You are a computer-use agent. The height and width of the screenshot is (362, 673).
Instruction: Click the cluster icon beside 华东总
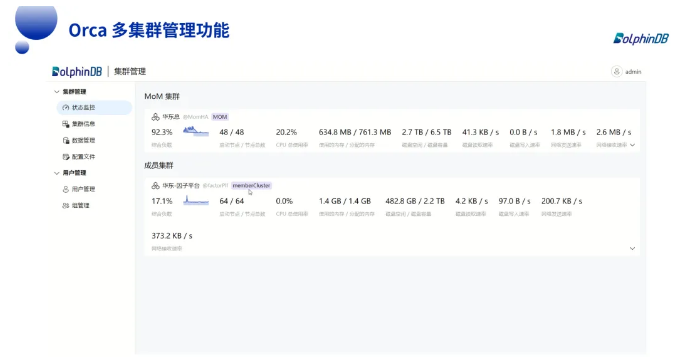click(x=155, y=117)
